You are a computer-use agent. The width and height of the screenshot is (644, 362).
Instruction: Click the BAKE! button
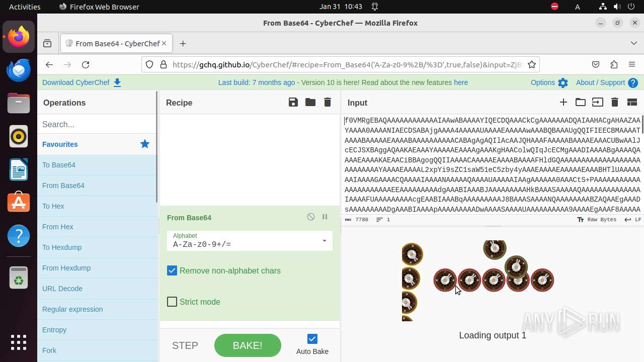[x=248, y=345]
